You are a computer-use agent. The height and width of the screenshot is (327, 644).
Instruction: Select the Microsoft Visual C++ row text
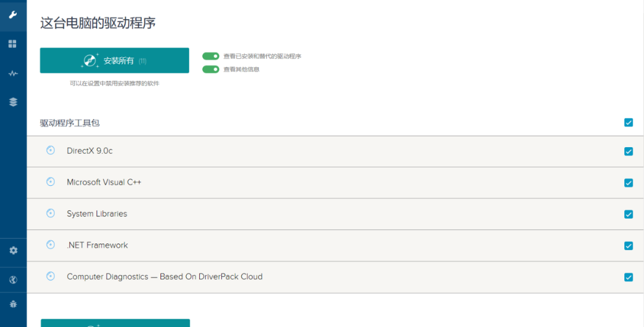tap(104, 182)
